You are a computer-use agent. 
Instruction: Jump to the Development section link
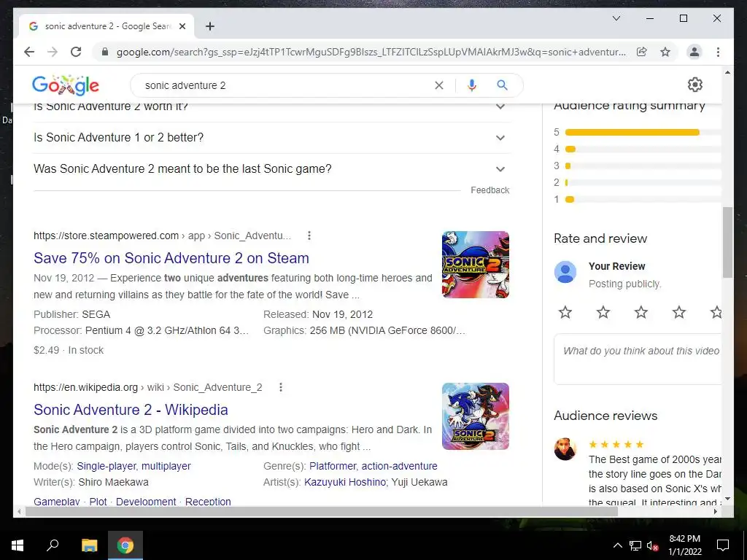point(146,502)
